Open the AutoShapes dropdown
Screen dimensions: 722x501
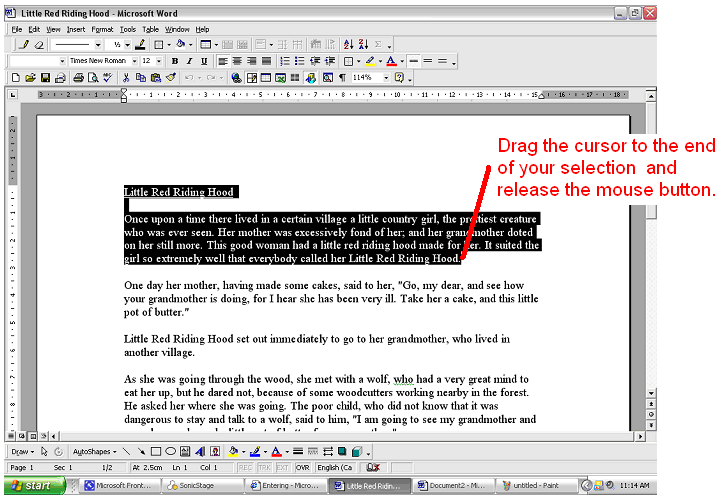[94, 451]
